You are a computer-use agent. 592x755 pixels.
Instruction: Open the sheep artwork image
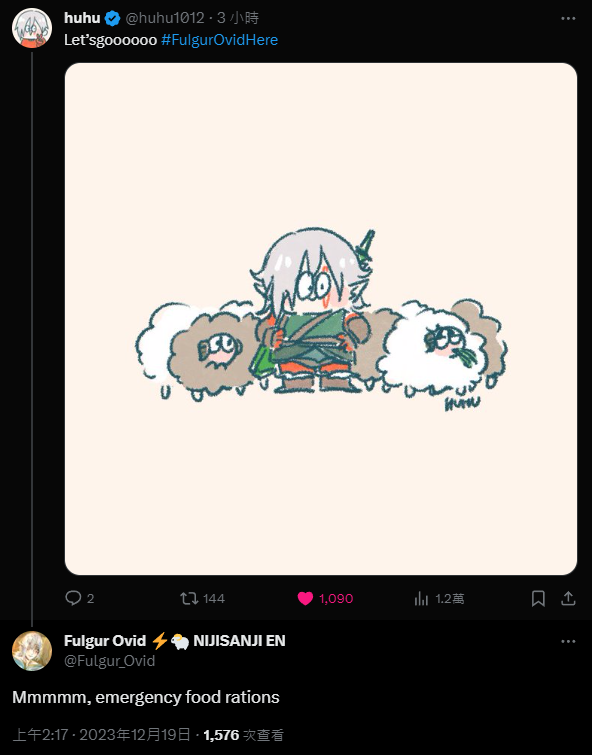[x=321, y=319]
